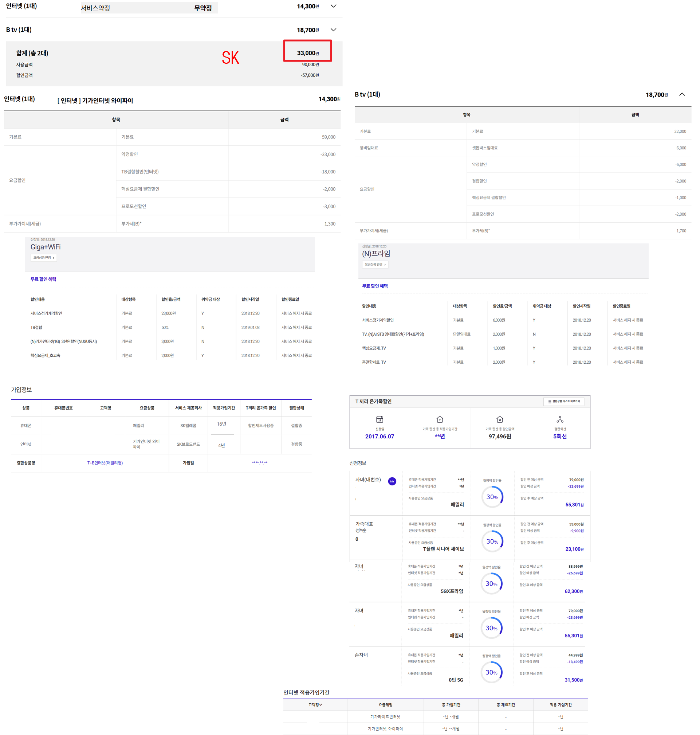700x735 pixels.
Task: Click the won house icon for 할인금액
Action: tap(500, 419)
